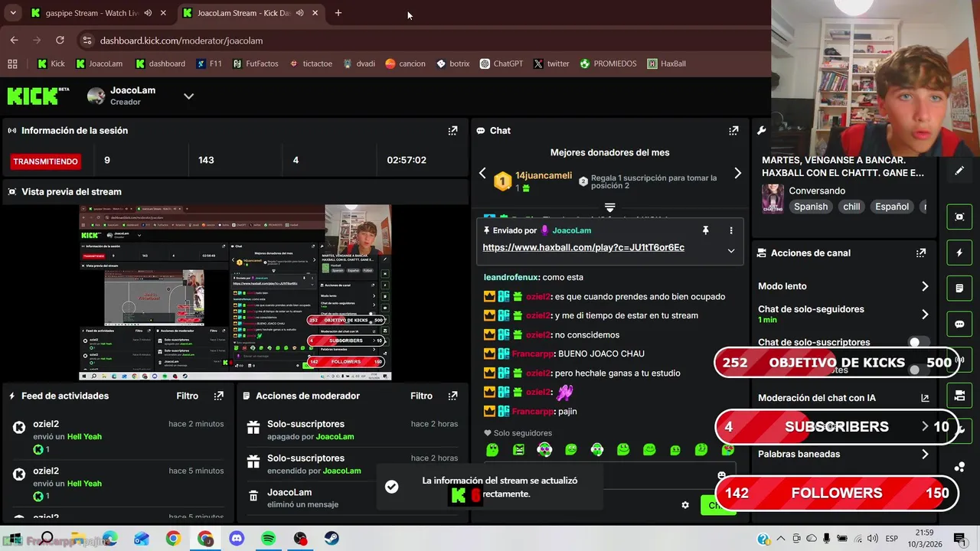The width and height of the screenshot is (980, 551).
Task: Show hidden system tray icons
Action: tap(780, 539)
